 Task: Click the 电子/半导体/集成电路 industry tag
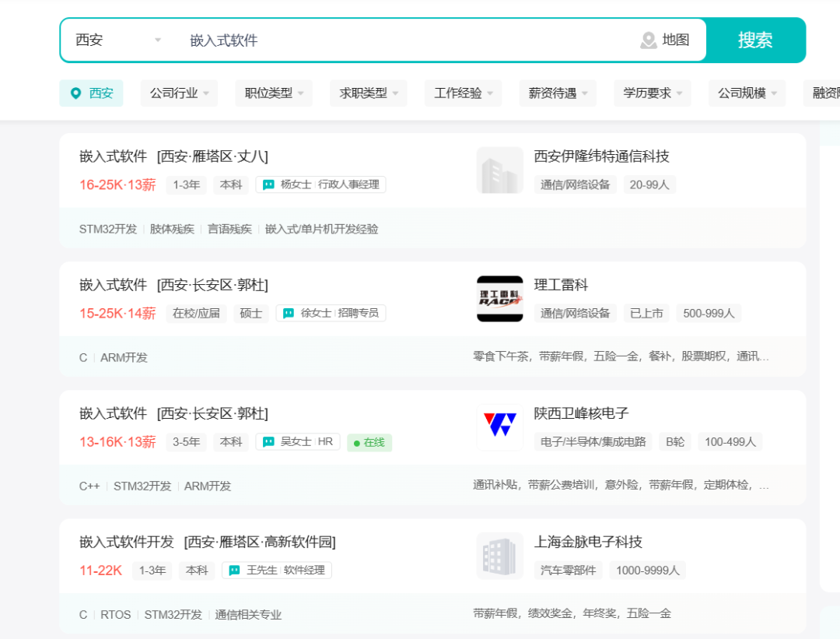(593, 442)
